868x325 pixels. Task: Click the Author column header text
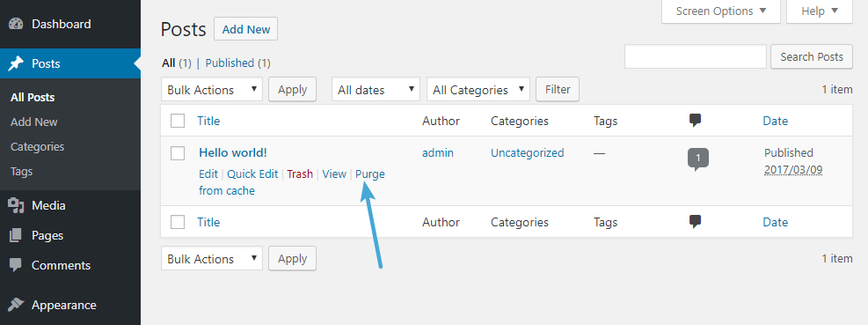click(441, 121)
